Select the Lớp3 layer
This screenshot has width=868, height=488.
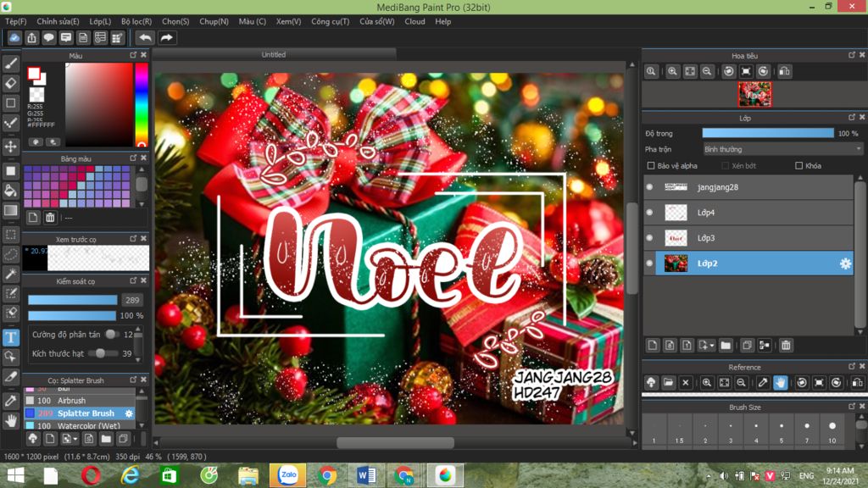(x=748, y=238)
